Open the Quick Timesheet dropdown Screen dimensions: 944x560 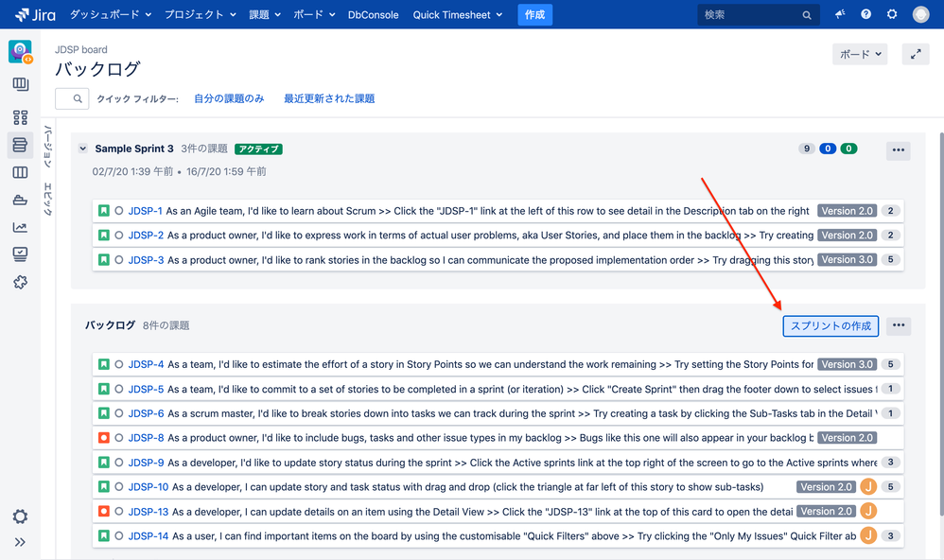(x=458, y=14)
